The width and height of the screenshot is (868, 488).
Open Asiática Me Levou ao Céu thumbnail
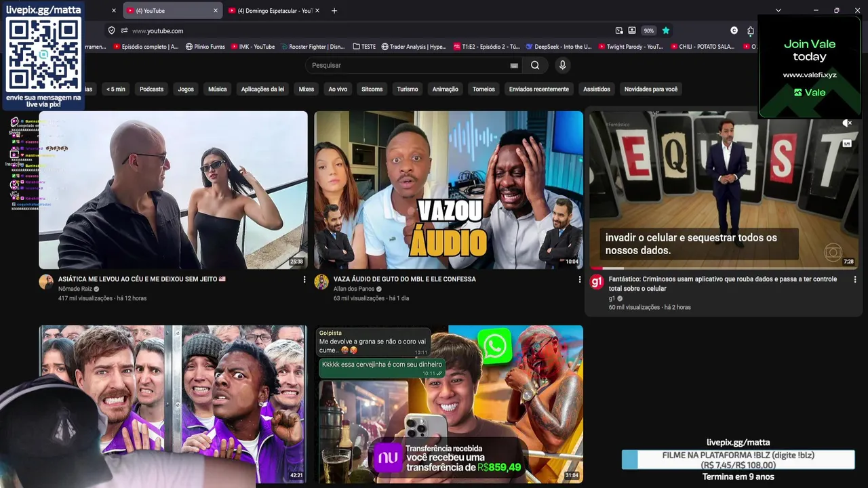click(173, 190)
